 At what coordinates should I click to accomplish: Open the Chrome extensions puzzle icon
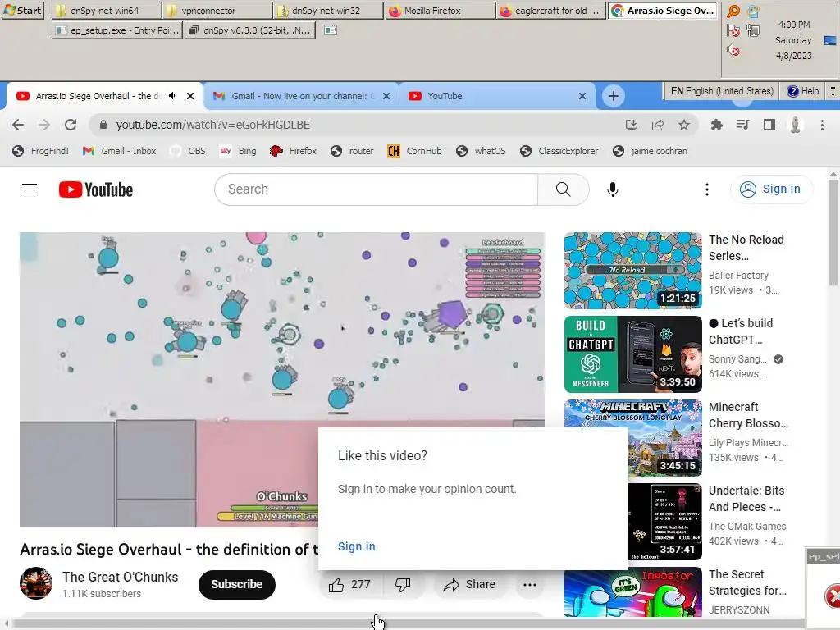pos(716,125)
